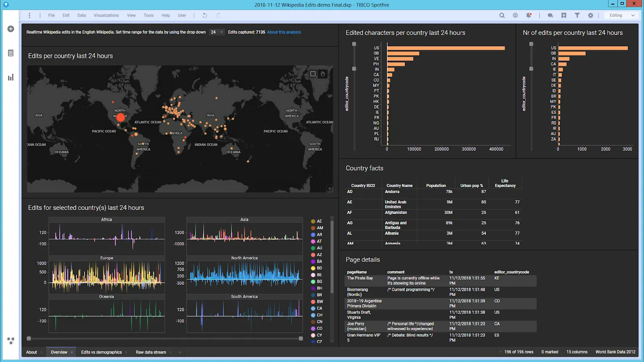Sort by Country ISO2 column header
The image size is (644, 362).
pyautogui.click(x=363, y=186)
